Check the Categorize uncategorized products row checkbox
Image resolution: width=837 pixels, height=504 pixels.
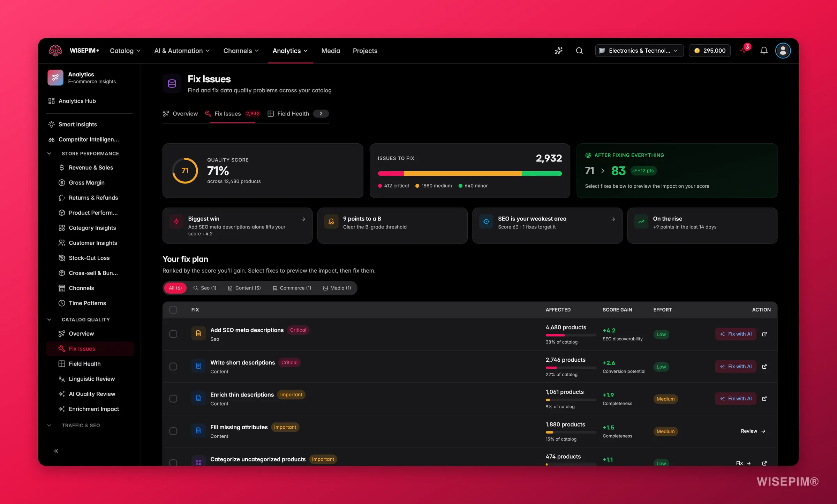tap(173, 463)
